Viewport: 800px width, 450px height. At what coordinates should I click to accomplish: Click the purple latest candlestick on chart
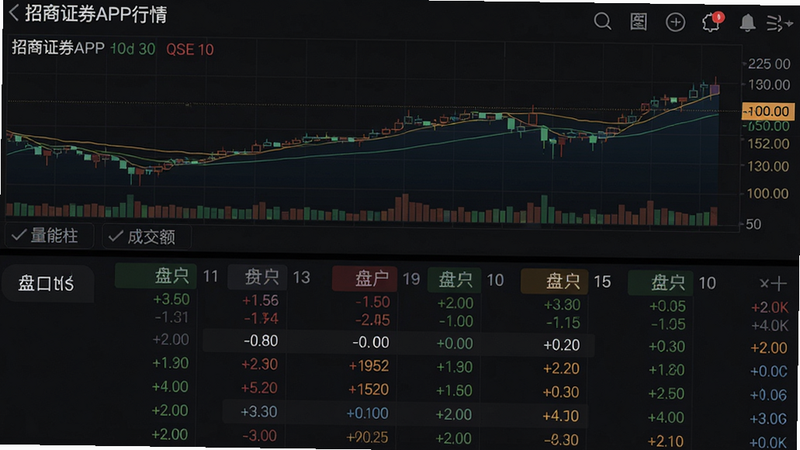pyautogui.click(x=715, y=89)
